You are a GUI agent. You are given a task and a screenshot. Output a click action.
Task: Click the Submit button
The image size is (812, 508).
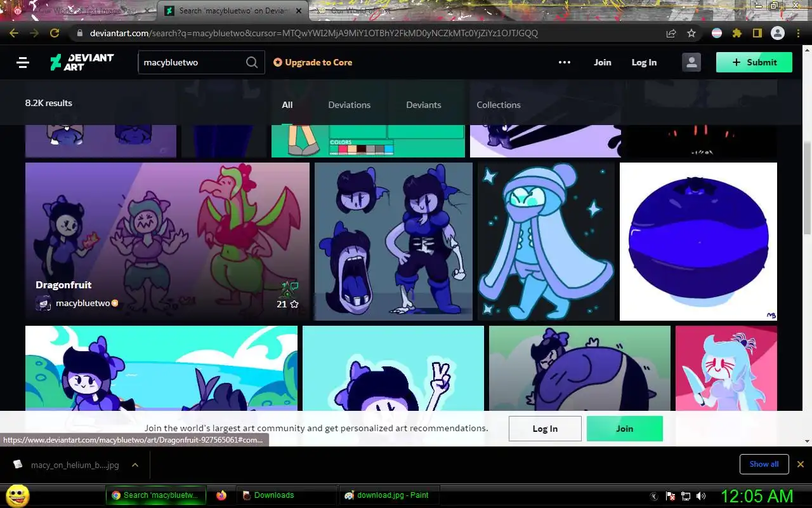[754, 62]
